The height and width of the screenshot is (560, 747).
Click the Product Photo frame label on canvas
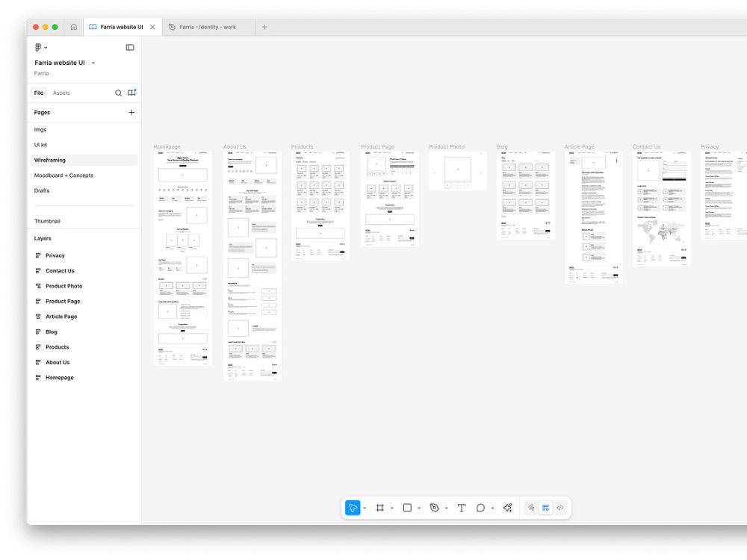click(x=447, y=146)
